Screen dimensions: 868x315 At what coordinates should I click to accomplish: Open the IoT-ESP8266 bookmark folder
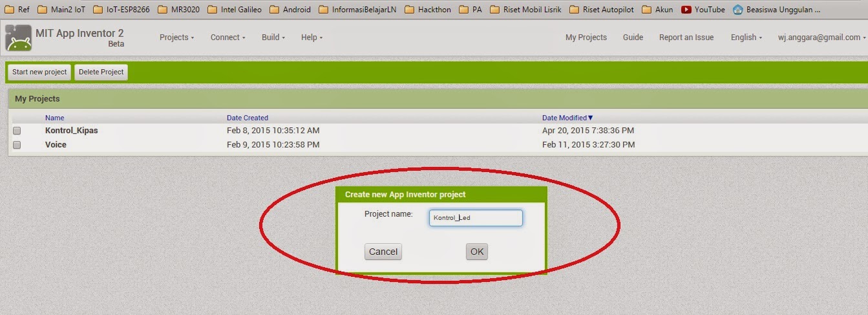[x=122, y=10]
